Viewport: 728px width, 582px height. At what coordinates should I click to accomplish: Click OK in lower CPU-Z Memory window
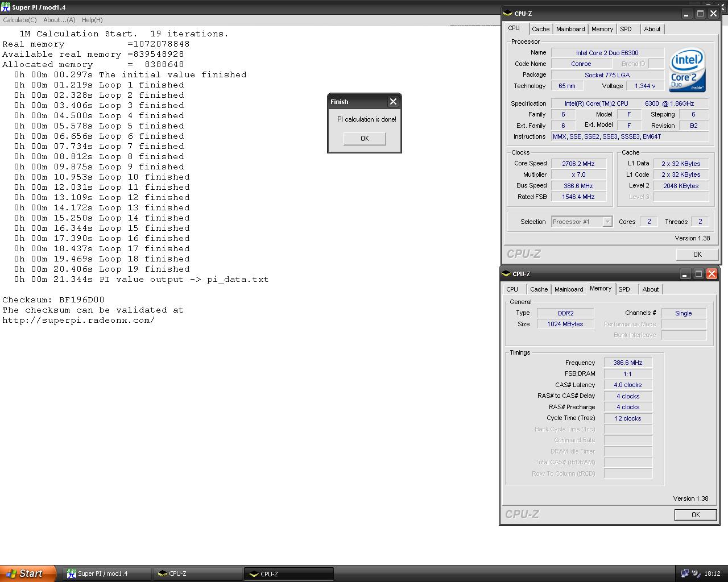696,515
